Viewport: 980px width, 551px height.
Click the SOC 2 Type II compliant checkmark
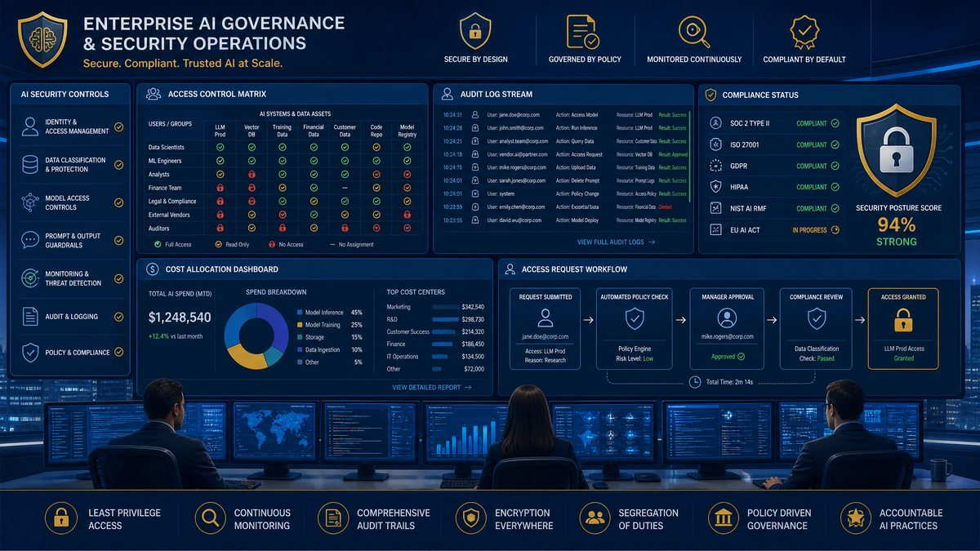pos(835,123)
